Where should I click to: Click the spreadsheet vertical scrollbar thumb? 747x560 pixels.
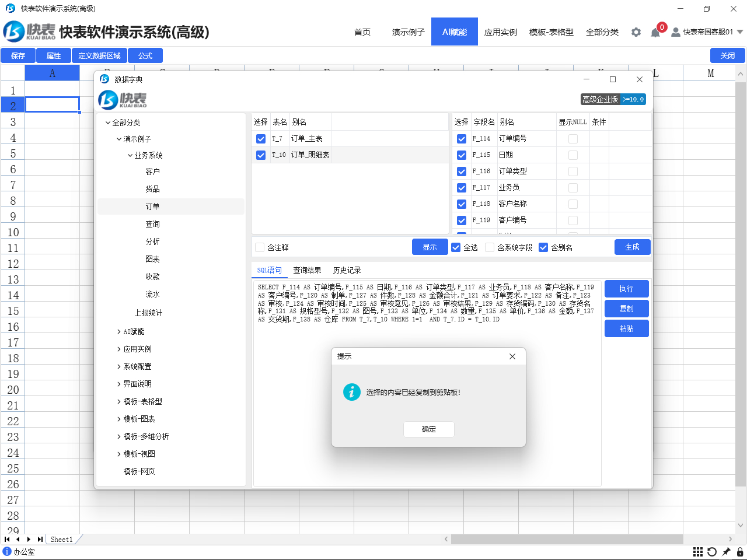pyautogui.click(x=741, y=284)
